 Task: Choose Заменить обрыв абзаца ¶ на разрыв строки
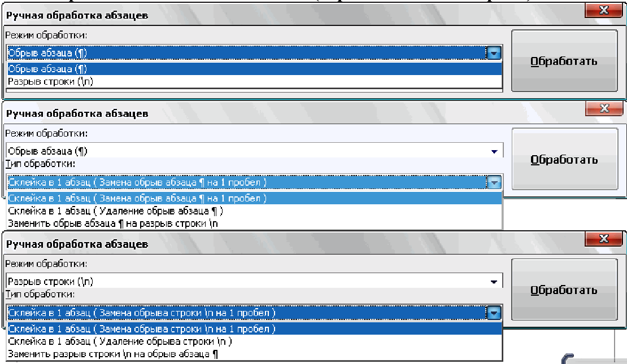[255, 223]
